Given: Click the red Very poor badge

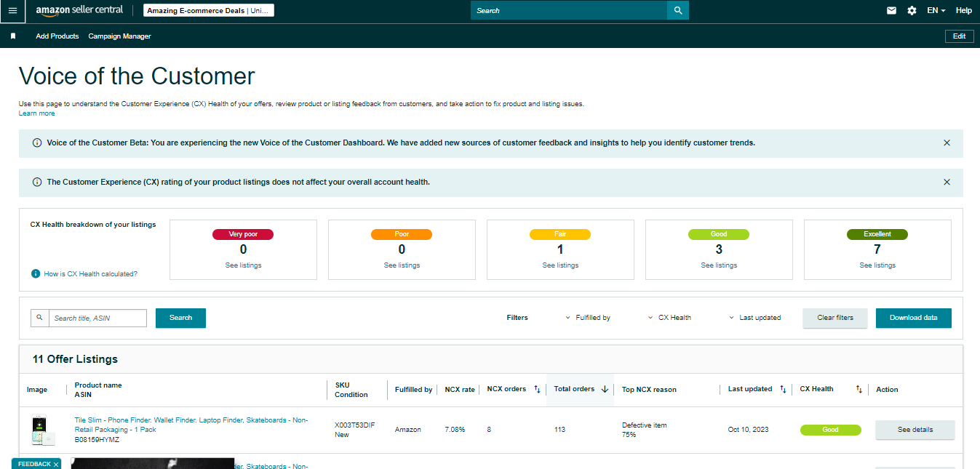Looking at the screenshot, I should pos(243,234).
